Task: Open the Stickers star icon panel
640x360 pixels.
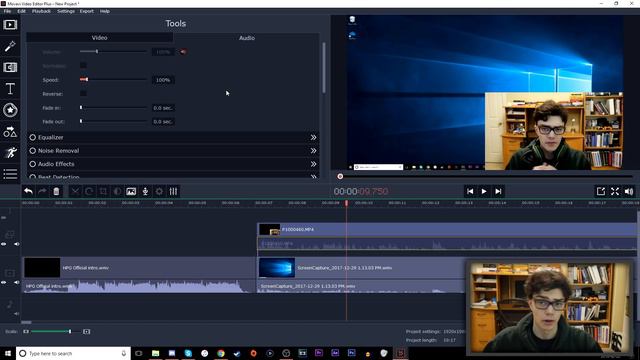Action: click(10, 110)
